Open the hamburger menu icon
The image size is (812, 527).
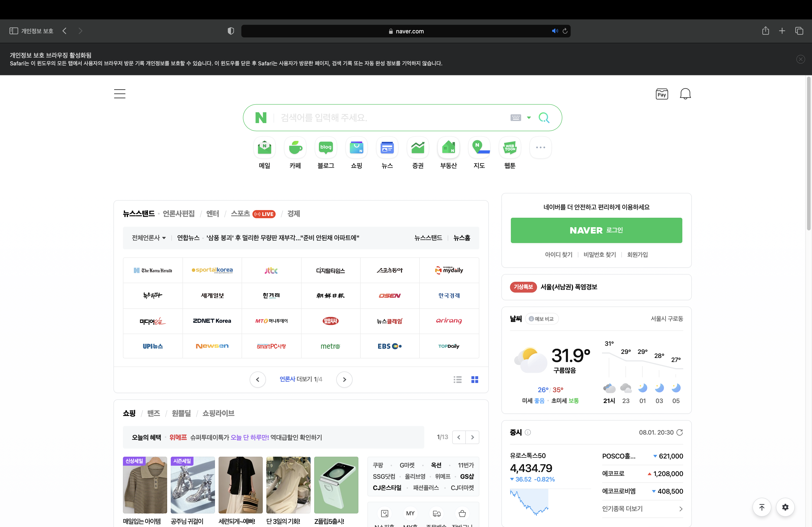click(x=120, y=94)
